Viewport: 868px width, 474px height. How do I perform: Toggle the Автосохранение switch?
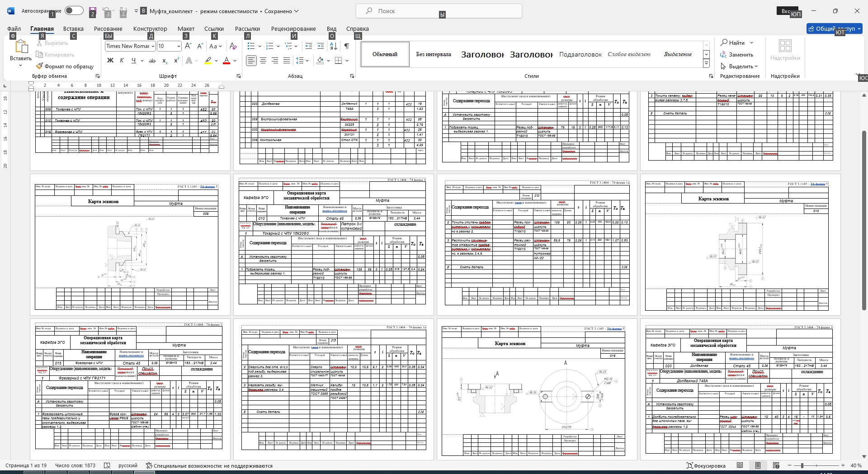[74, 11]
